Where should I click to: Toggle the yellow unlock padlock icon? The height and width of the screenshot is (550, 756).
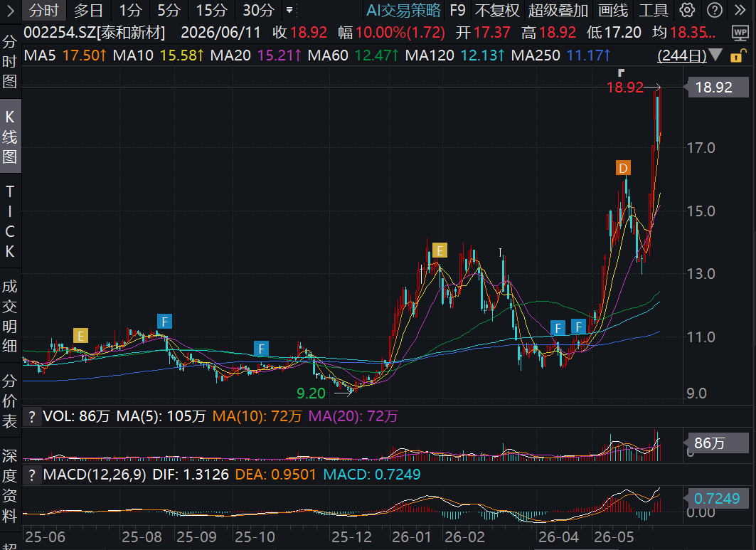[738, 56]
